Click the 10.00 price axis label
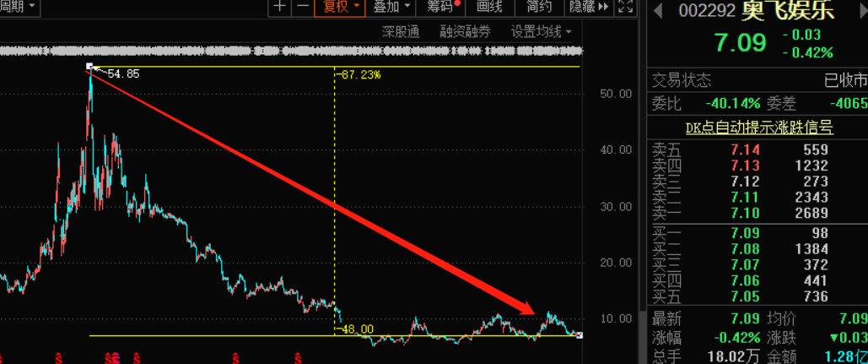This screenshot has height=364, width=868. (616, 318)
